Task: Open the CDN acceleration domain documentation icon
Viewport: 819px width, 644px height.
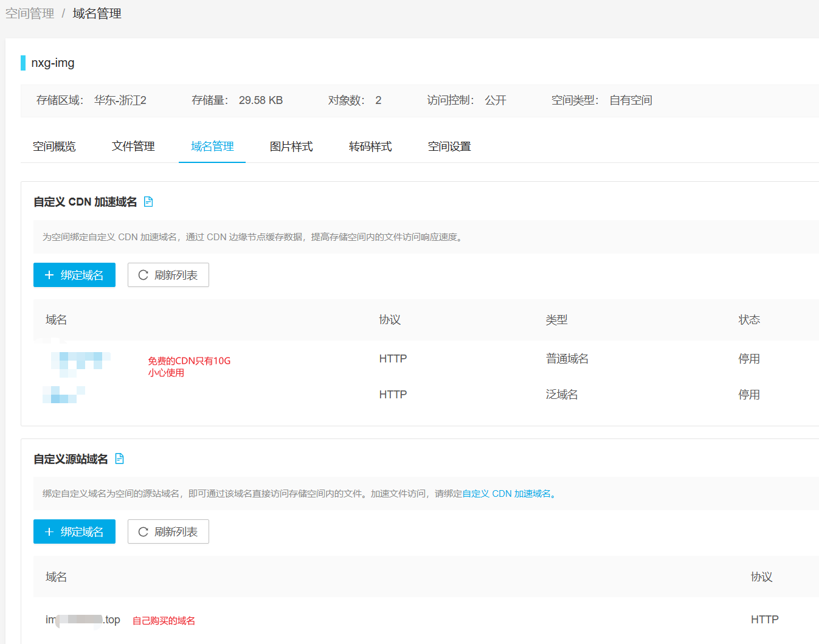Action: pos(148,202)
